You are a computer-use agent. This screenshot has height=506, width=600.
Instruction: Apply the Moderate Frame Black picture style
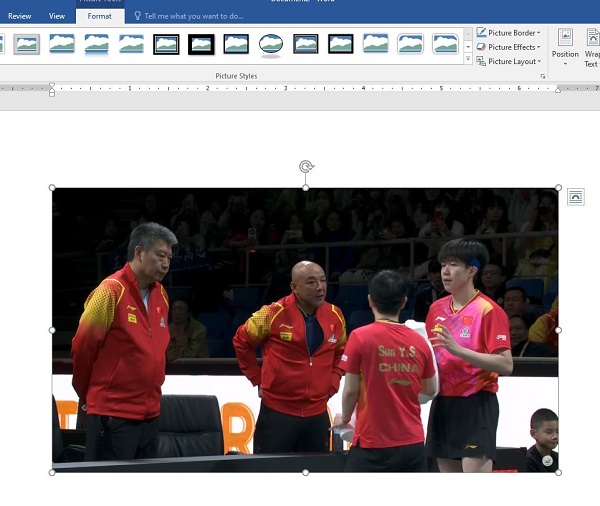click(x=341, y=44)
